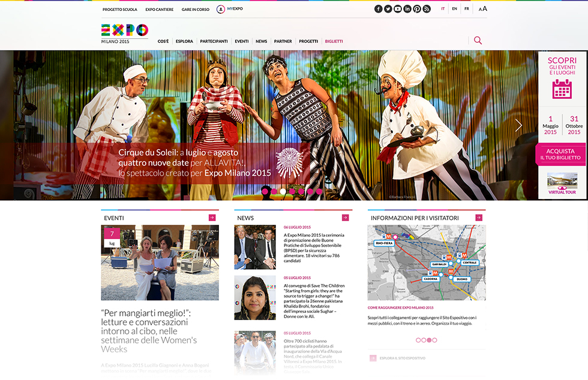Open Eventi section arrow icon
Image resolution: width=588 pixels, height=380 pixels.
[212, 218]
